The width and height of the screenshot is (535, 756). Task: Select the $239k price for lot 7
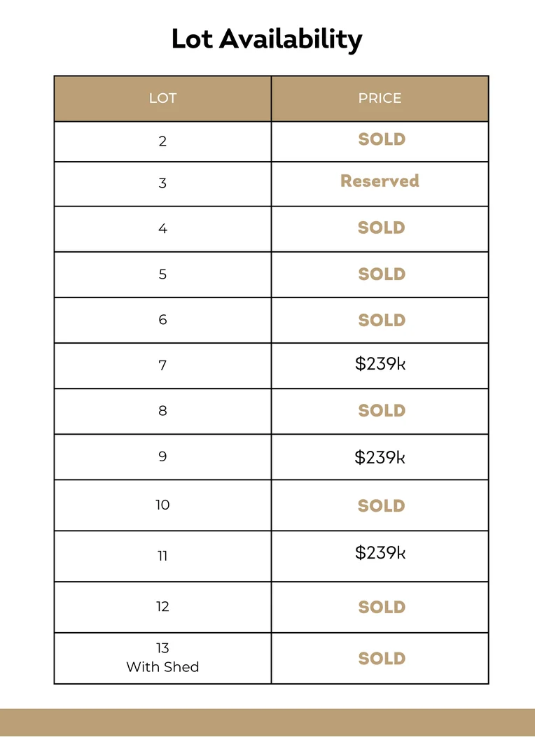tap(380, 364)
